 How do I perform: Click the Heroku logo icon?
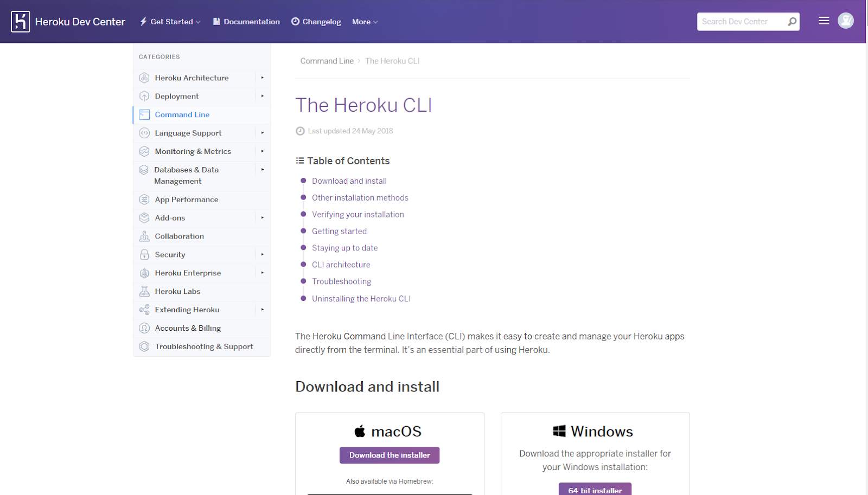(x=21, y=22)
